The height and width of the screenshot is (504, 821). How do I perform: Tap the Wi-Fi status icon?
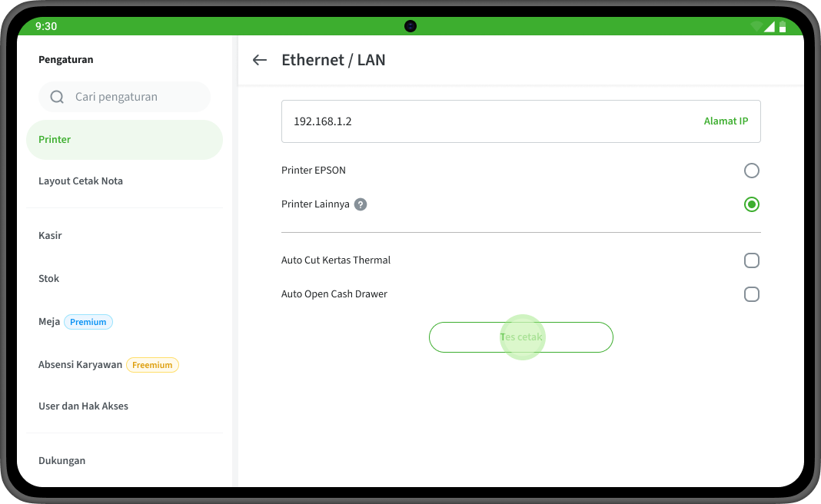point(756,26)
